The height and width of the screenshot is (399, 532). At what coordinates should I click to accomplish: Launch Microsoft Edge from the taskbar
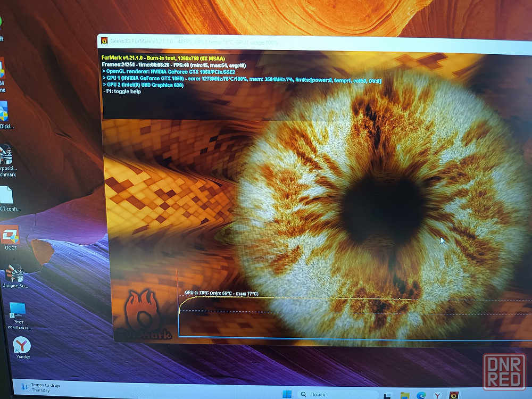point(421,395)
